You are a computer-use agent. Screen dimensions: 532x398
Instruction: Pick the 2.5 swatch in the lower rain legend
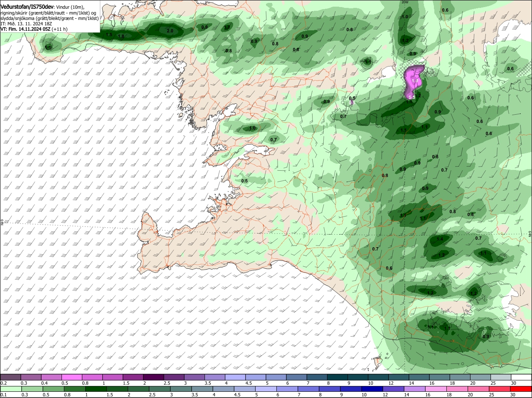pyautogui.click(x=160, y=388)
